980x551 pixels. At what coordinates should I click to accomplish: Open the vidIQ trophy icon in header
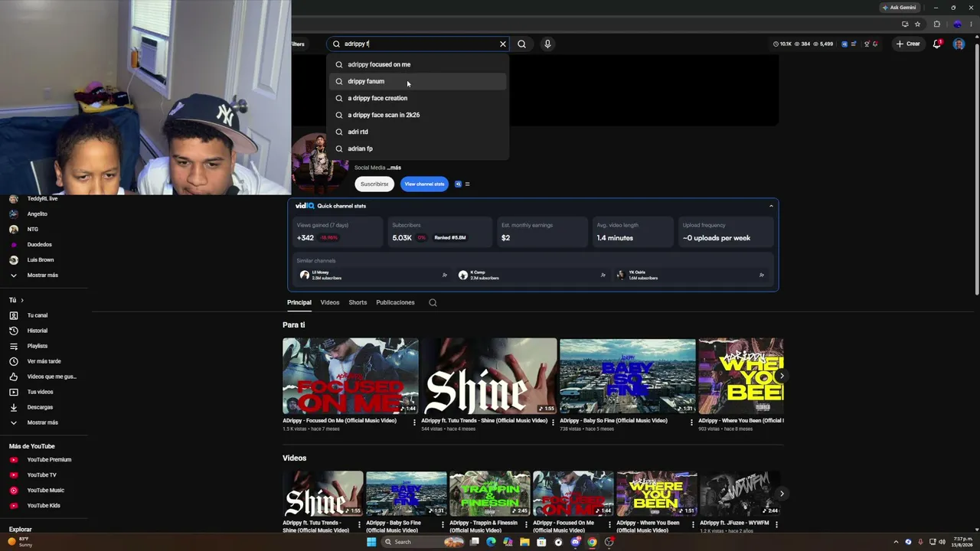point(866,44)
